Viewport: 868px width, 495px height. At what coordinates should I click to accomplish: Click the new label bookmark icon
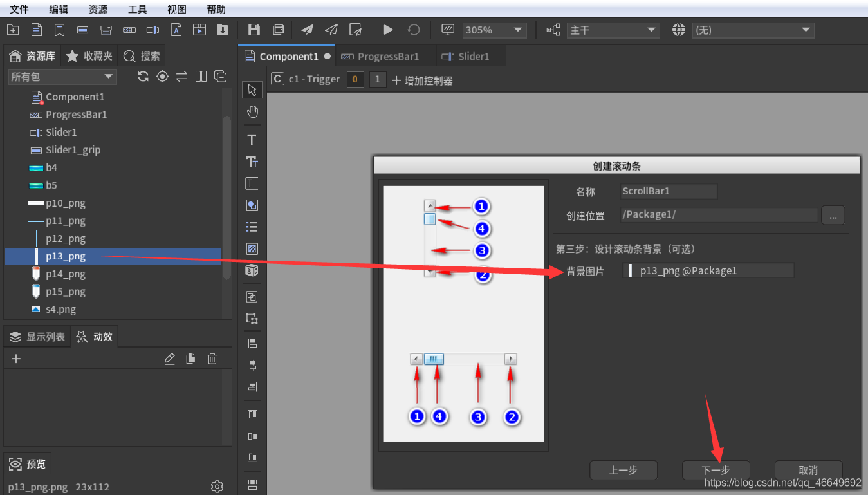[59, 30]
